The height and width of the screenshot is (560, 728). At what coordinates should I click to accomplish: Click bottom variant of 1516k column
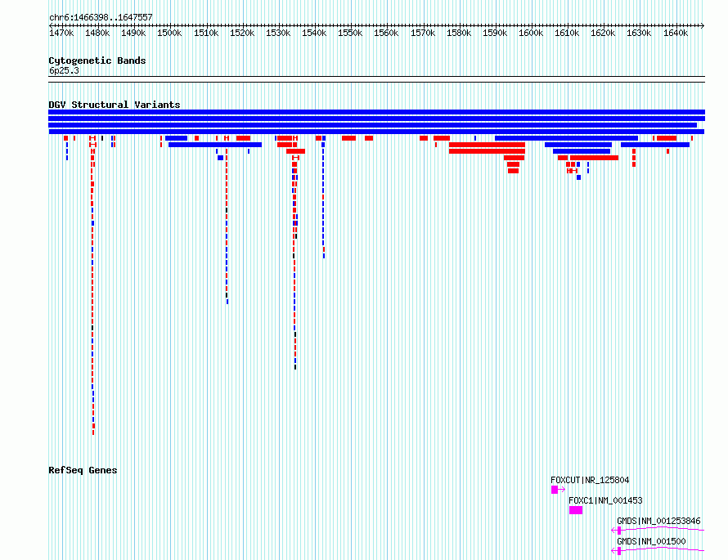227,302
